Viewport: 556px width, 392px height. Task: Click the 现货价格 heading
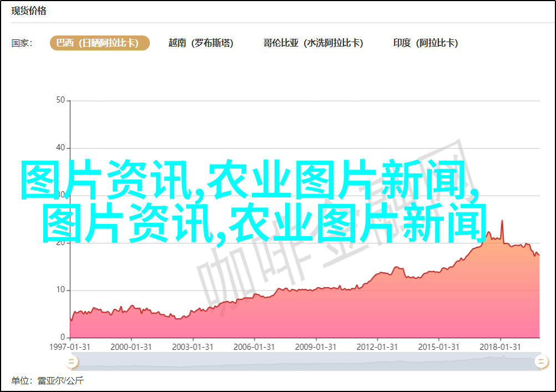(x=29, y=11)
